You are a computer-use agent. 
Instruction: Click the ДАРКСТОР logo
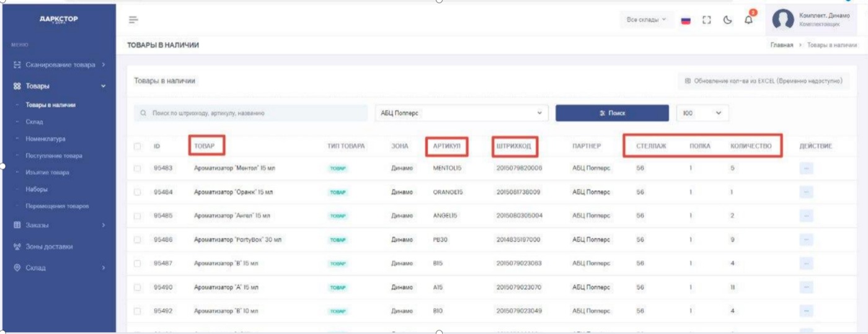coord(59,19)
